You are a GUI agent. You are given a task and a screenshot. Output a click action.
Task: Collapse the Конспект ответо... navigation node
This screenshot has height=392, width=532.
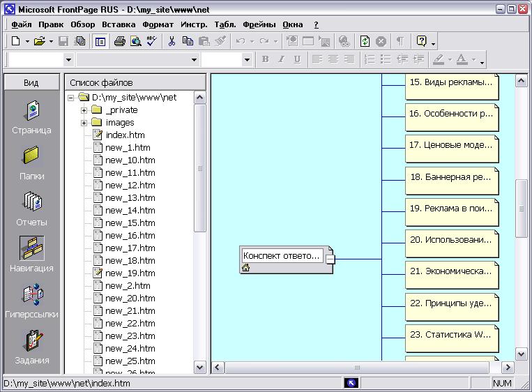click(330, 259)
